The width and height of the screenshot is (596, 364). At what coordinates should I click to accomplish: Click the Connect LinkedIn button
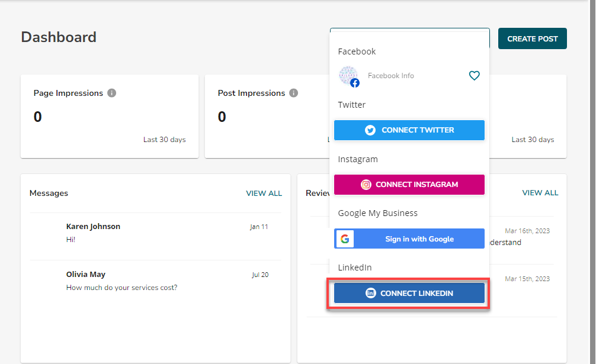(x=409, y=293)
